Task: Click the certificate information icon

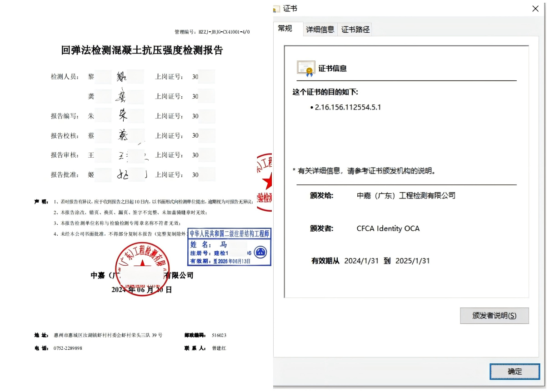Action: 305,67
